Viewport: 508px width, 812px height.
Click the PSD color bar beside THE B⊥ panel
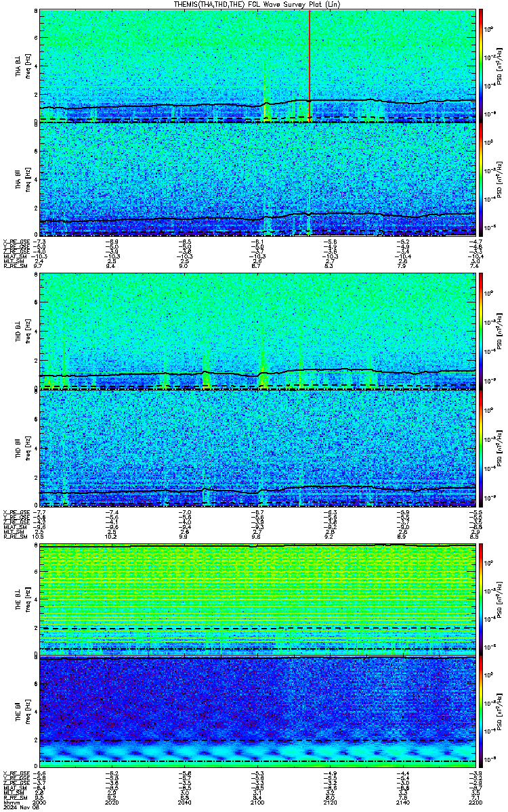coord(481,598)
